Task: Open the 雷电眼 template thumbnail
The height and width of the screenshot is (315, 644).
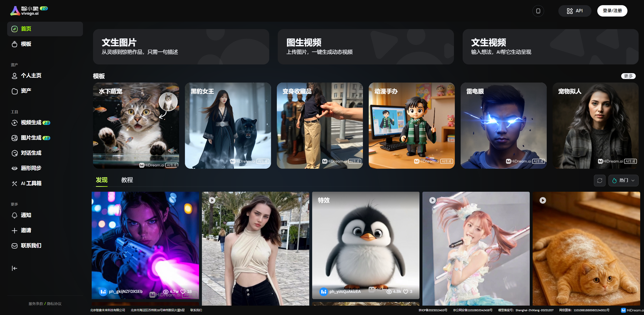Action: (x=503, y=126)
